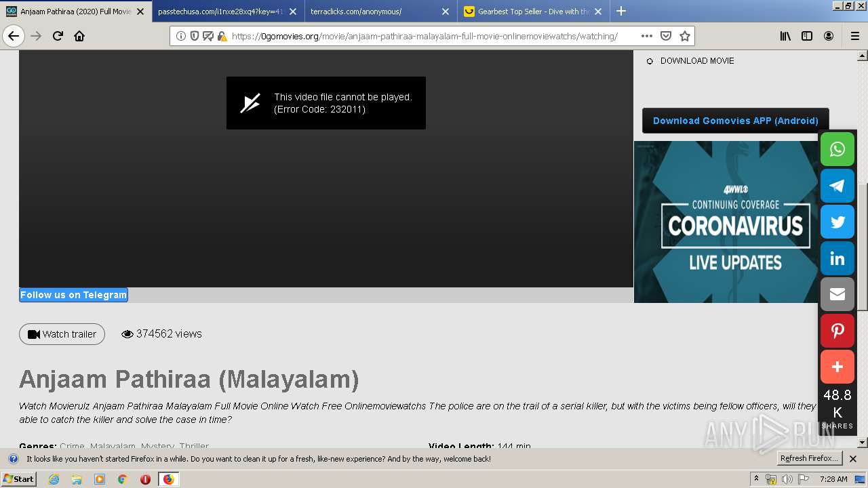This screenshot has width=868, height=488.
Task: Open the media player taskbar icon
Action: pyautogui.click(x=100, y=479)
